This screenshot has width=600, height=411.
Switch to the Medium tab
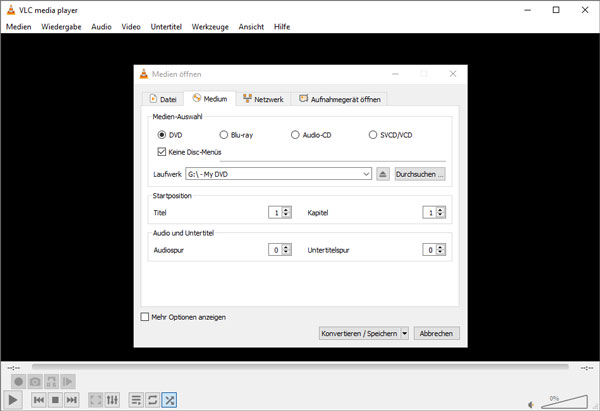click(x=210, y=99)
